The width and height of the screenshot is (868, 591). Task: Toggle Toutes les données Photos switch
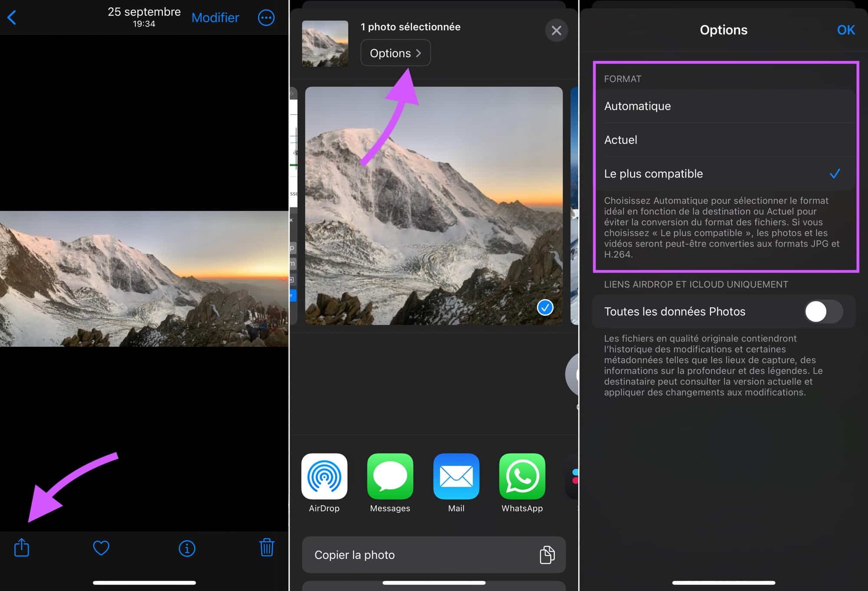pos(823,312)
